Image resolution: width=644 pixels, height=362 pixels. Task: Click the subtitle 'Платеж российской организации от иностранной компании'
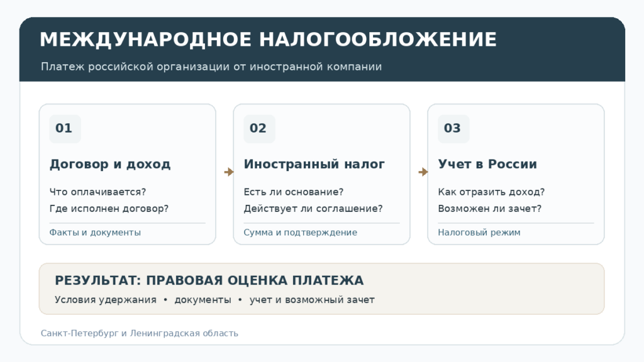click(211, 67)
